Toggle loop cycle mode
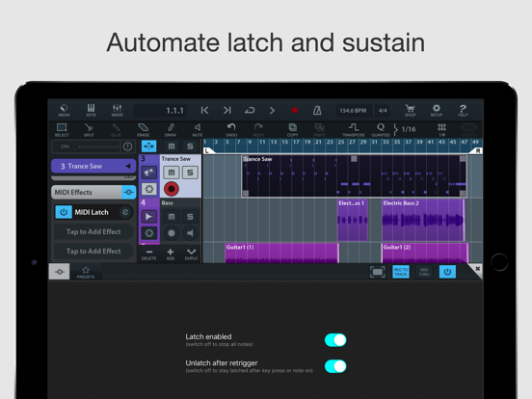 pyautogui.click(x=250, y=110)
